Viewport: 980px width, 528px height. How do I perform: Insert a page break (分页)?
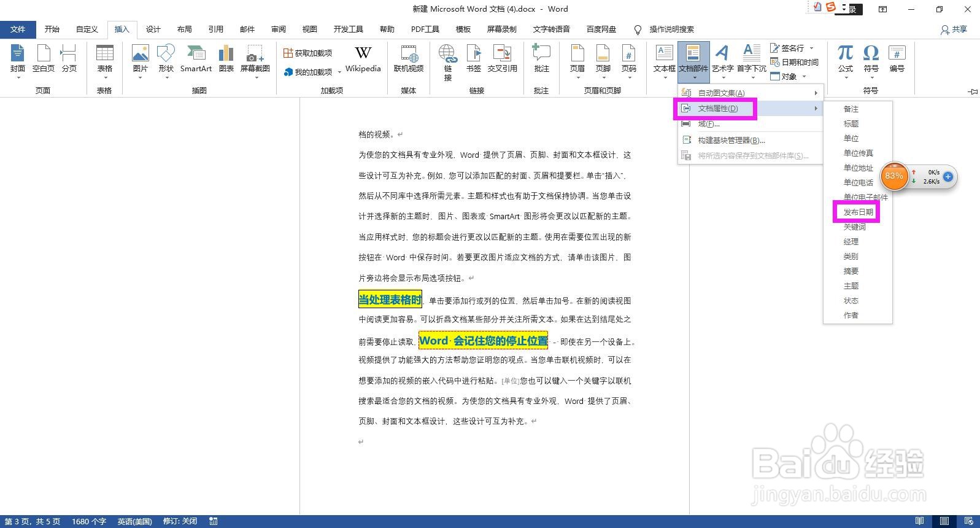(x=69, y=59)
